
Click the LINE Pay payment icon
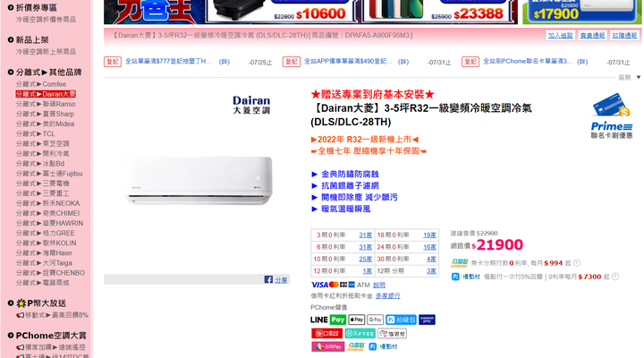(328, 320)
